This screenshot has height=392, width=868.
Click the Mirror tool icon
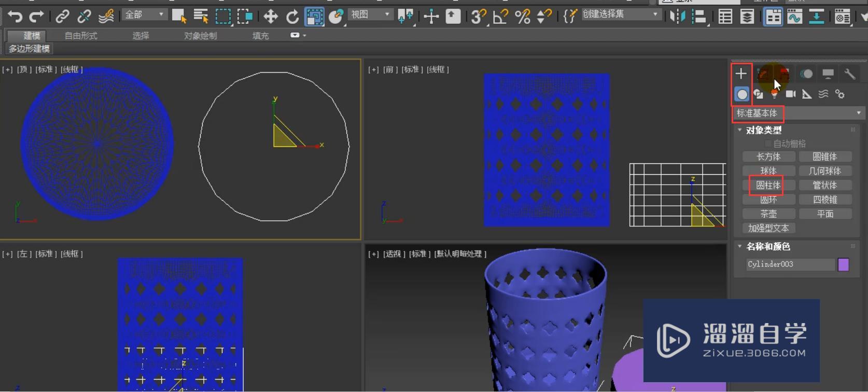pos(677,17)
